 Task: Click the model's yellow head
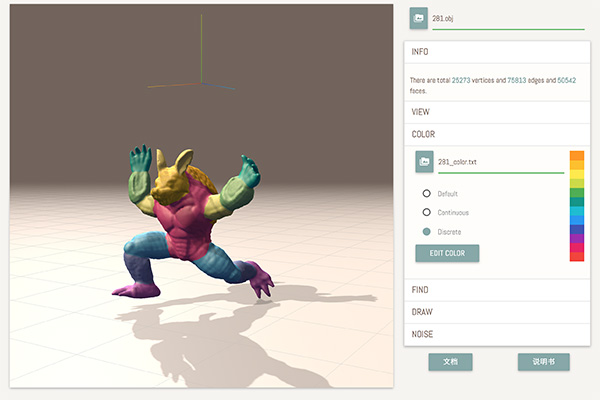171,180
